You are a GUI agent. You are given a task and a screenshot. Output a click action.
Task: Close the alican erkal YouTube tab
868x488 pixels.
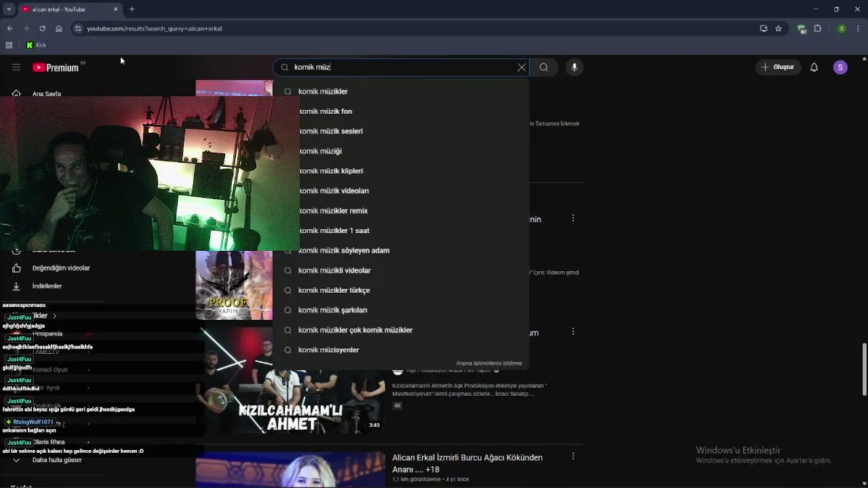(115, 9)
